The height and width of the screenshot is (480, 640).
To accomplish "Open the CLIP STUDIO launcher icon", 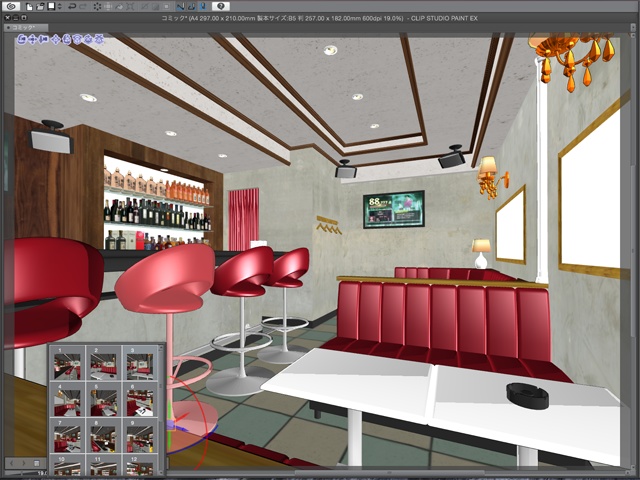I will pos(11,7).
